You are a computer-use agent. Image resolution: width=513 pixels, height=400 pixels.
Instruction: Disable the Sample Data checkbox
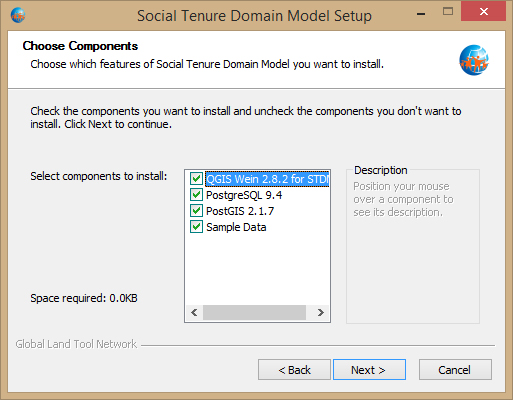[x=196, y=227]
